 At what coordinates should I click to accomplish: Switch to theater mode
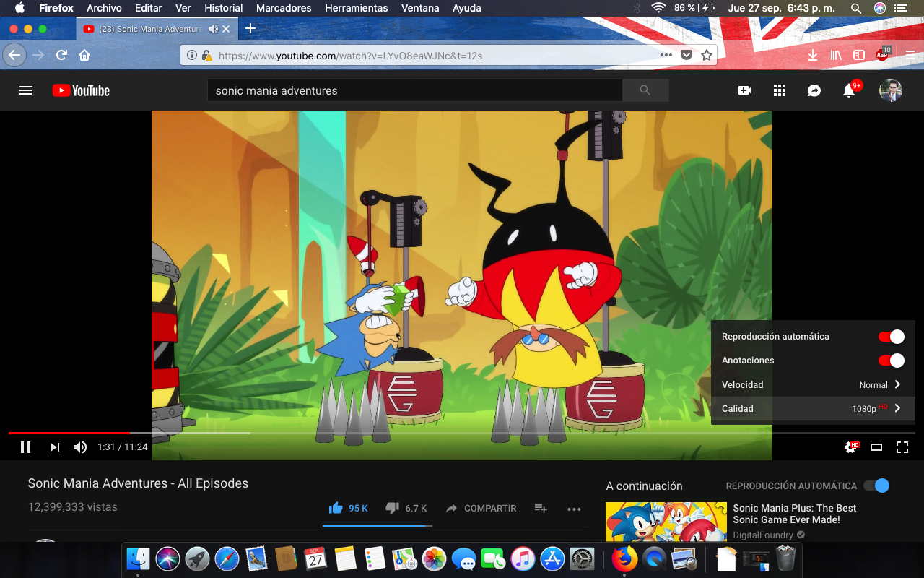click(876, 447)
